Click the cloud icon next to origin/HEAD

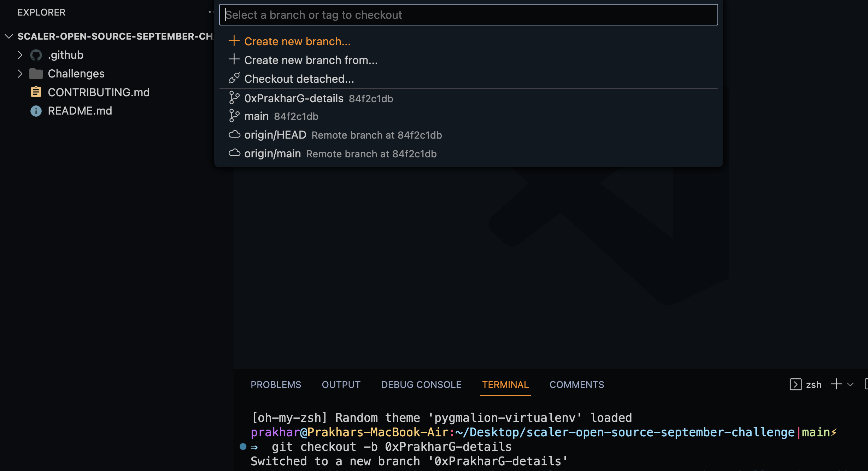point(234,134)
